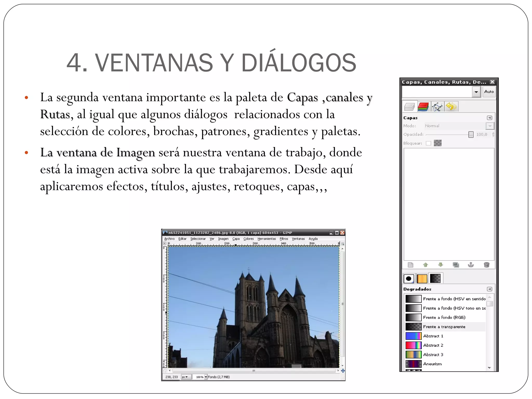Click the Abstract 1 gradient swatch
Viewport: 532px width, 399px height.
(413, 336)
